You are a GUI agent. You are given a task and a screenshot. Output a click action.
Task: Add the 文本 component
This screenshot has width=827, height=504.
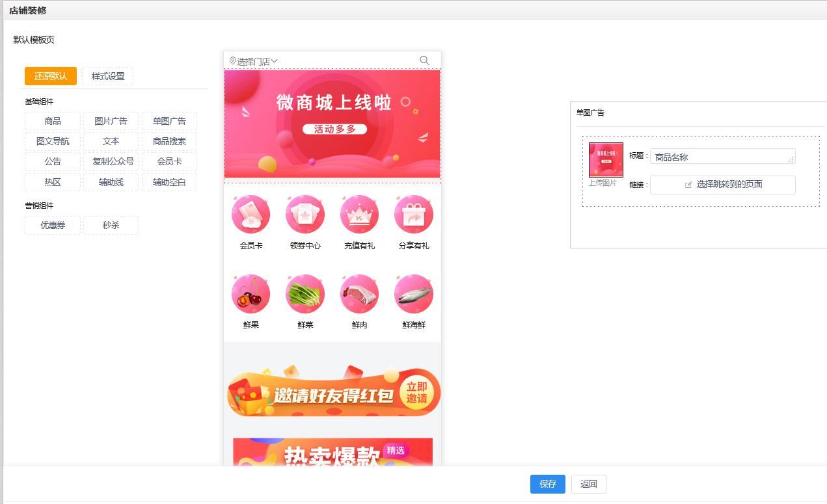tap(111, 141)
